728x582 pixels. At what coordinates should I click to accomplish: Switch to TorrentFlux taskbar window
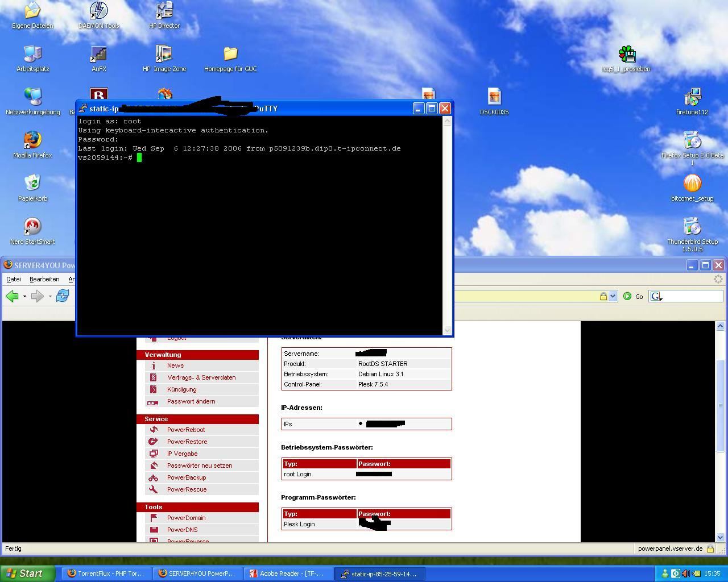tap(106, 573)
